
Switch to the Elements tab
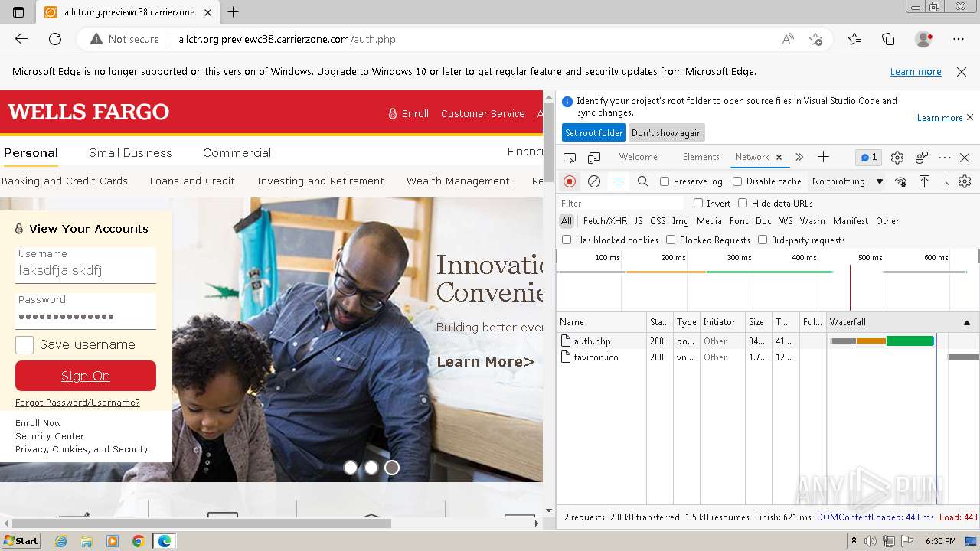click(701, 157)
